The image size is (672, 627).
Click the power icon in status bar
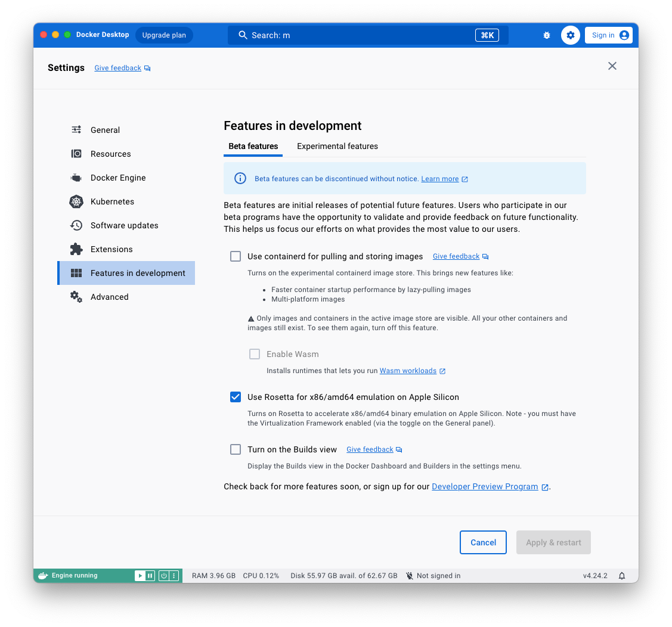pos(164,576)
